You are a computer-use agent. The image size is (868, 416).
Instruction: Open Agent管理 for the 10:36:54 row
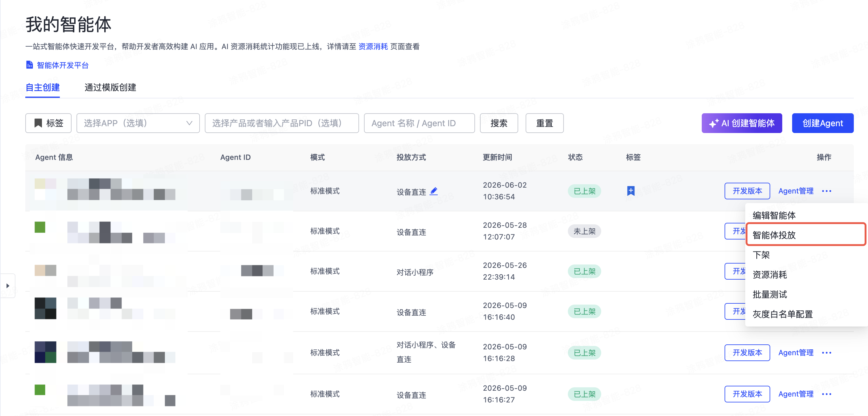click(796, 191)
